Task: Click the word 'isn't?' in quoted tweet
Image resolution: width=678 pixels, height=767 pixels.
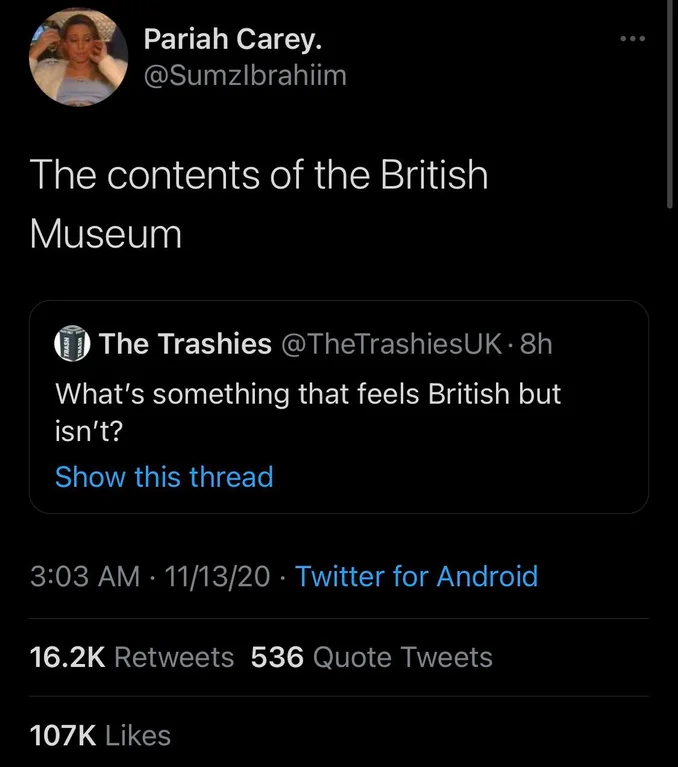Action: [89, 431]
